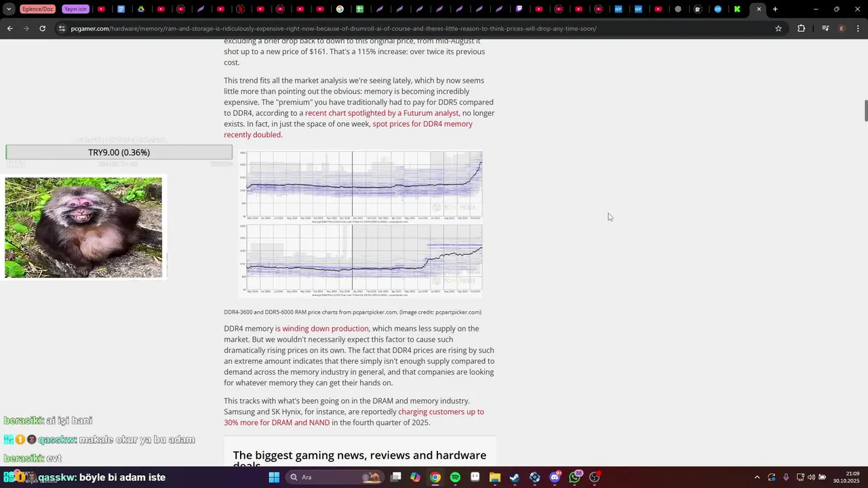Expand the Chrome tab search dropdown
Screen dimensions: 868x488
[9, 9]
